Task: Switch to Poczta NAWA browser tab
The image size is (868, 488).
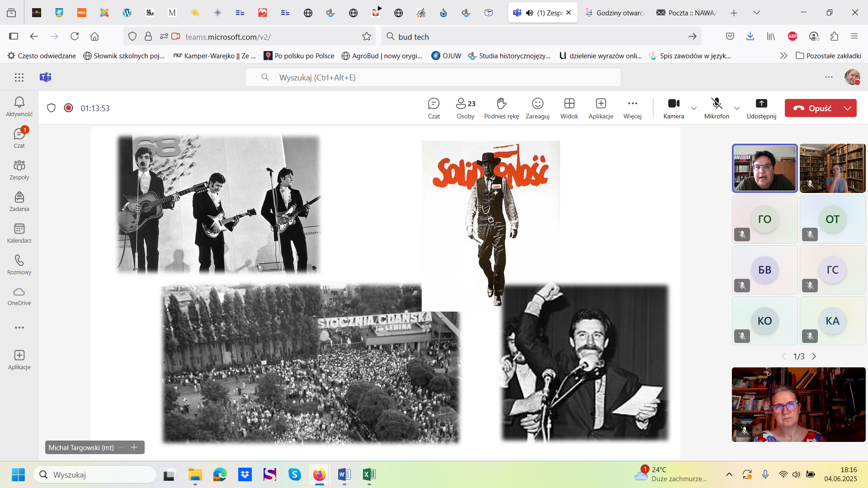Action: pos(686,13)
